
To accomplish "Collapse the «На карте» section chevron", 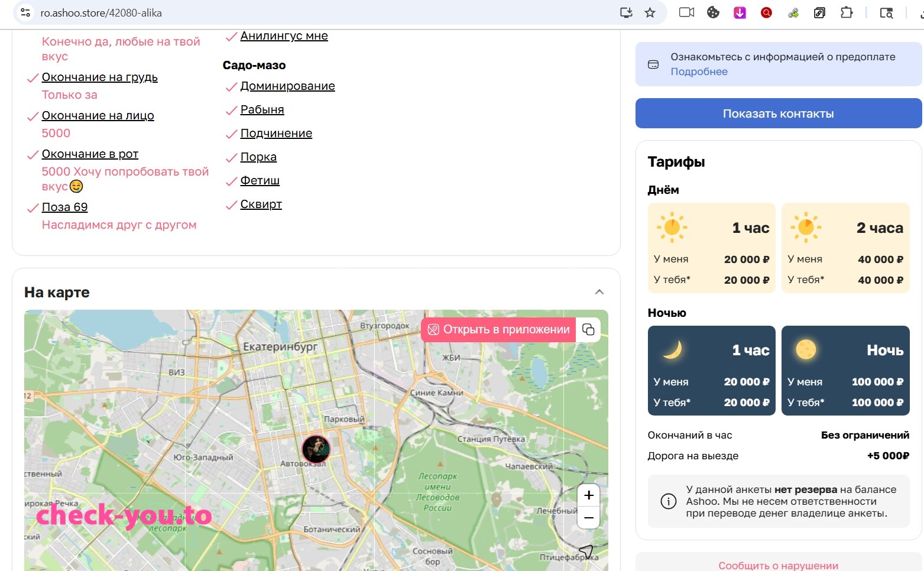I will point(599,292).
